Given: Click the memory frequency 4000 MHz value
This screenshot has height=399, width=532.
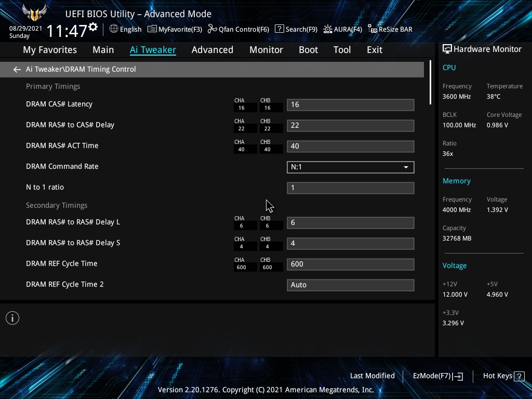Looking at the screenshot, I should (456, 210).
